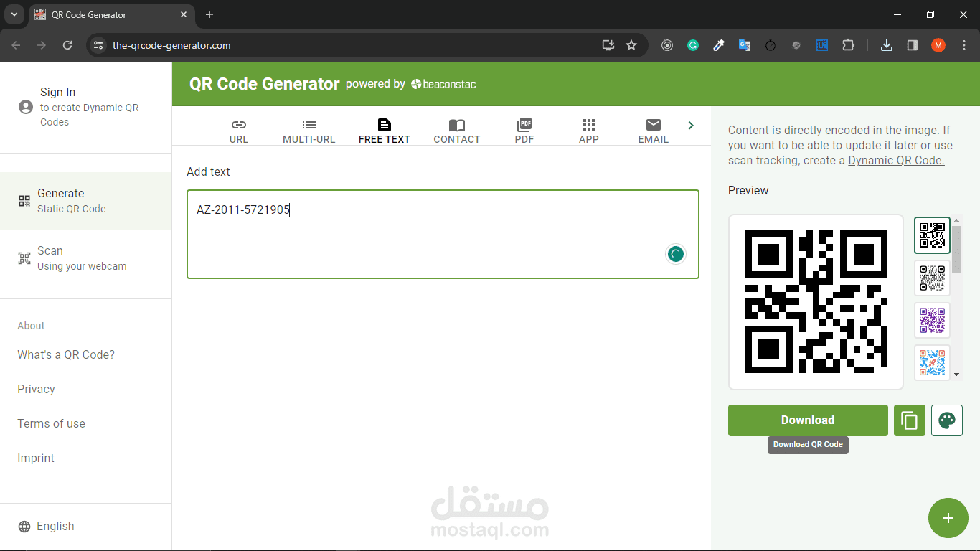Select the plain black QR style thumbnail
Image resolution: width=980 pixels, height=551 pixels.
coord(932,235)
